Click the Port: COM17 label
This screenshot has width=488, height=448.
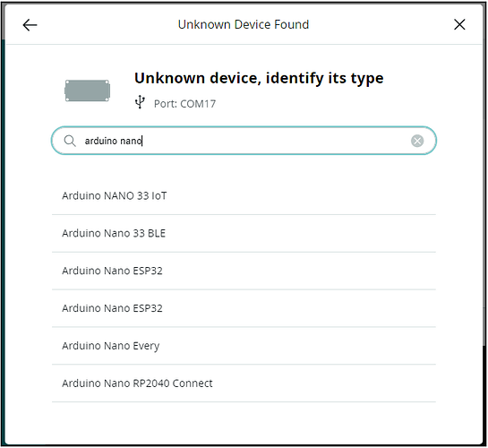point(184,104)
